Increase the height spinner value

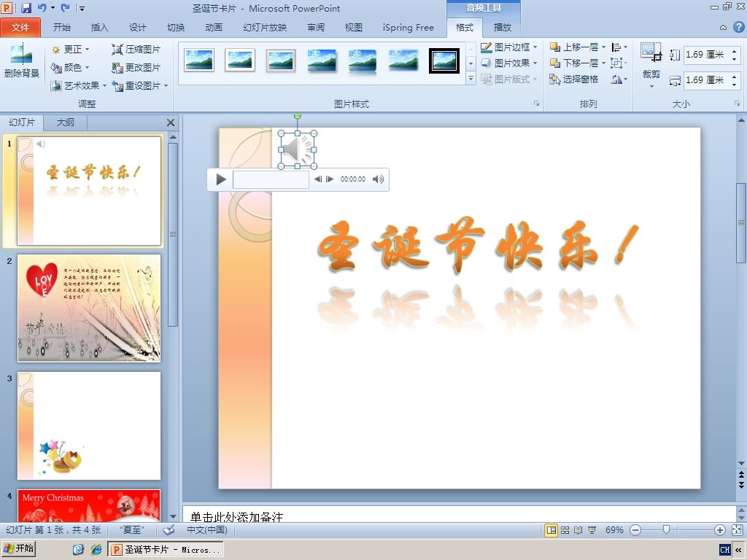[734, 51]
